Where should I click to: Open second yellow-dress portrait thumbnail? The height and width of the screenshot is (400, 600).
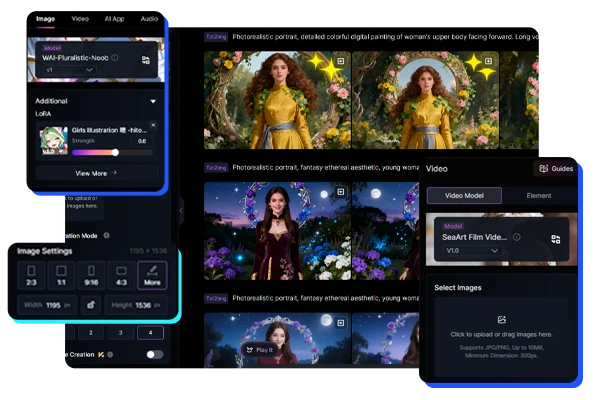425,100
